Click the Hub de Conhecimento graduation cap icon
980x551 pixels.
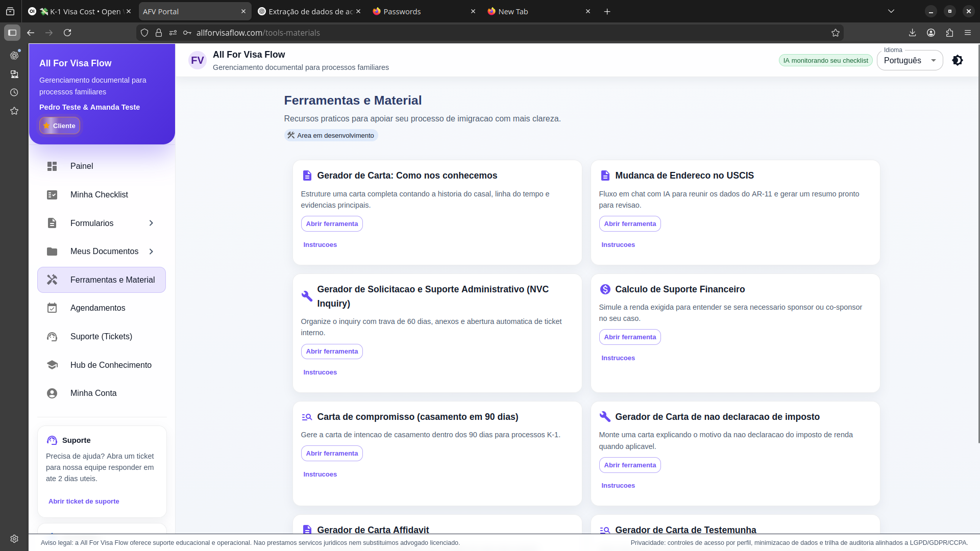(x=52, y=365)
